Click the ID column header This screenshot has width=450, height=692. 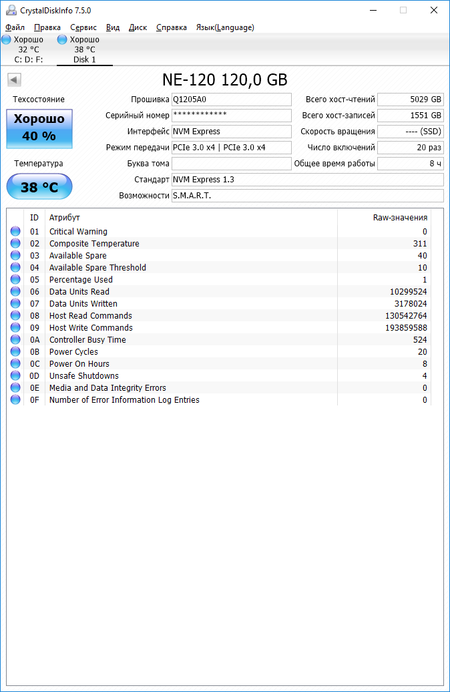(x=34, y=218)
